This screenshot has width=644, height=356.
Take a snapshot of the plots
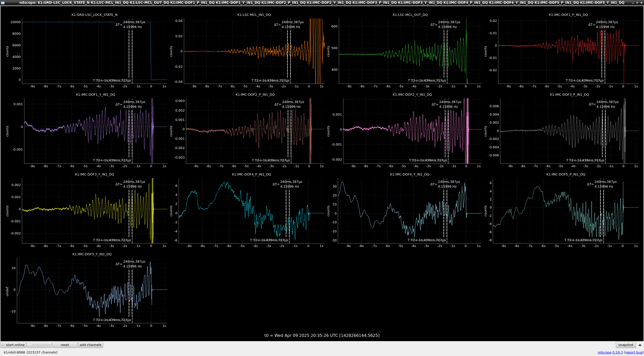pos(626,345)
